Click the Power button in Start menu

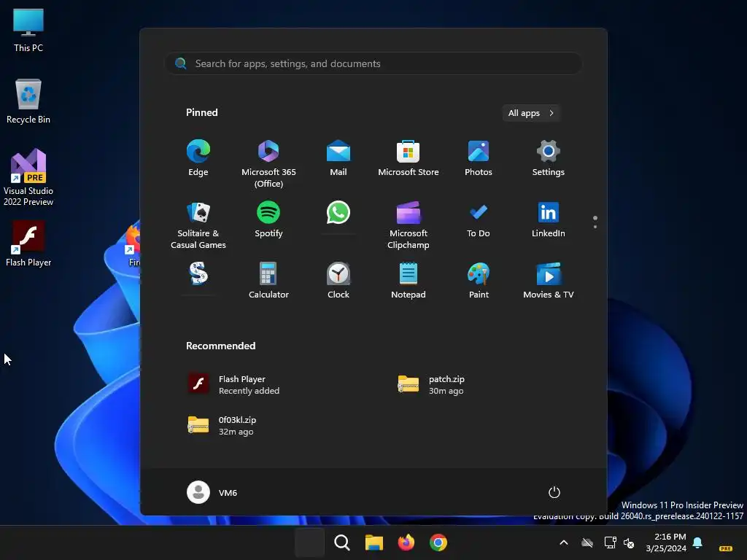click(x=554, y=492)
